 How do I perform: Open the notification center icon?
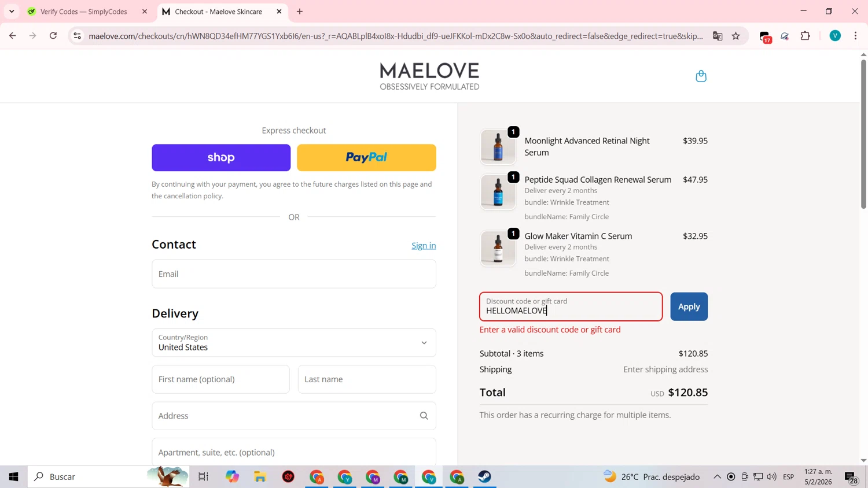point(851,477)
